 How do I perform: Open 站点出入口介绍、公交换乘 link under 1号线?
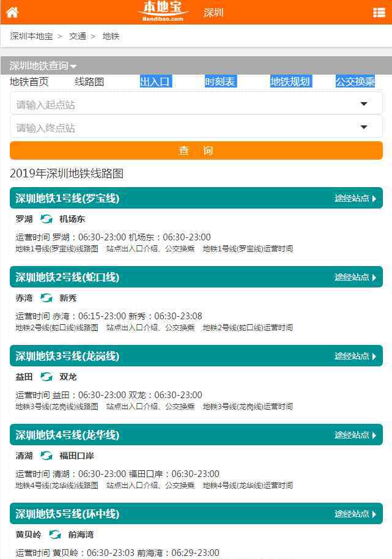150,249
